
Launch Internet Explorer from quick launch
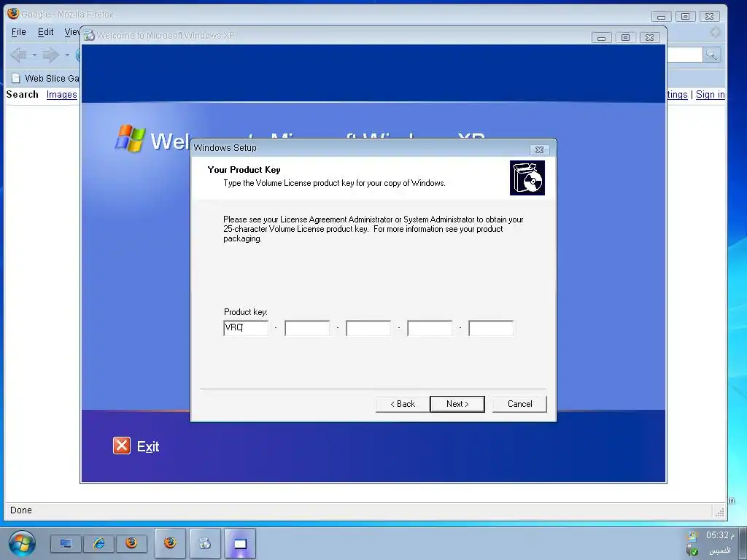click(98, 543)
